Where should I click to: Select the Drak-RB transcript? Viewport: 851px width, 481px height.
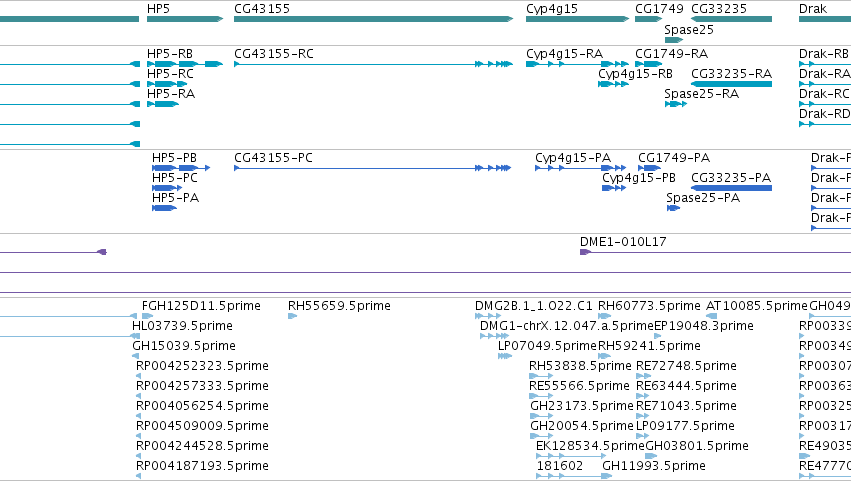point(825,64)
